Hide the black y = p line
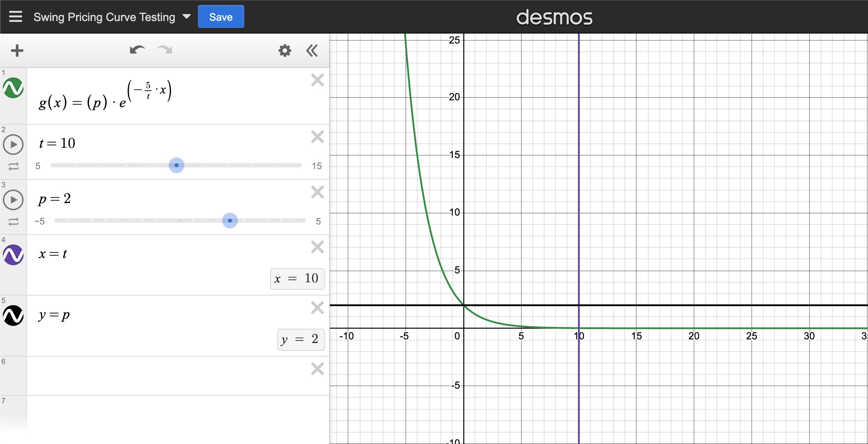This screenshot has height=444, width=868. click(13, 316)
